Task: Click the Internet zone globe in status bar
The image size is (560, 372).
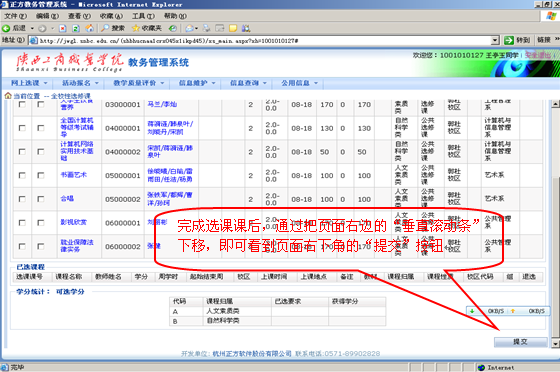Action: [481, 367]
